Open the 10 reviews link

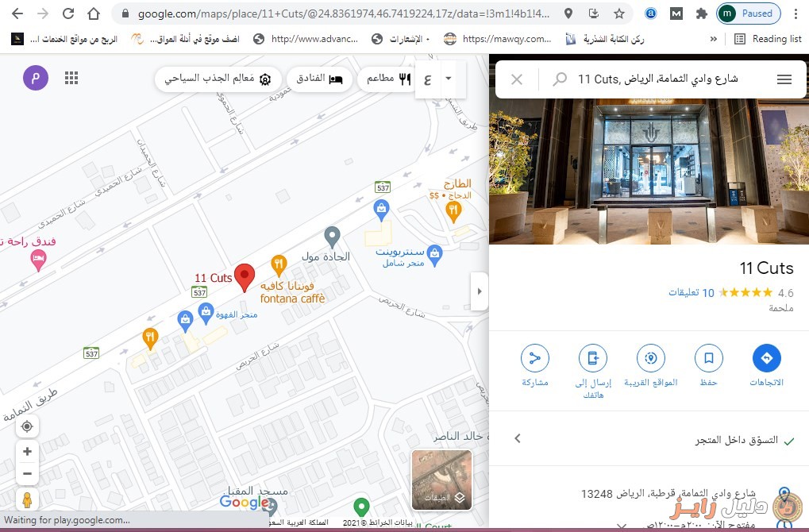(692, 292)
